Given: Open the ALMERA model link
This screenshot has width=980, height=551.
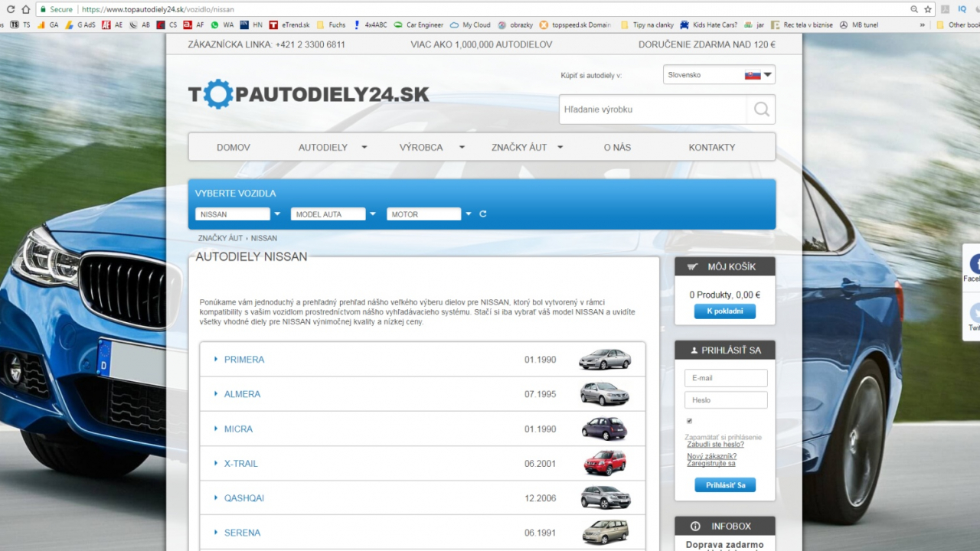Looking at the screenshot, I should pyautogui.click(x=242, y=394).
